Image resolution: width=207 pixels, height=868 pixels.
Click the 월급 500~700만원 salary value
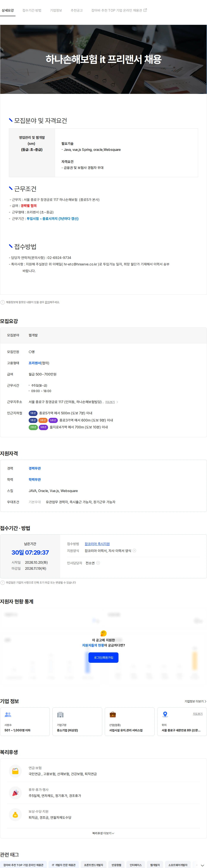[x=42, y=374]
